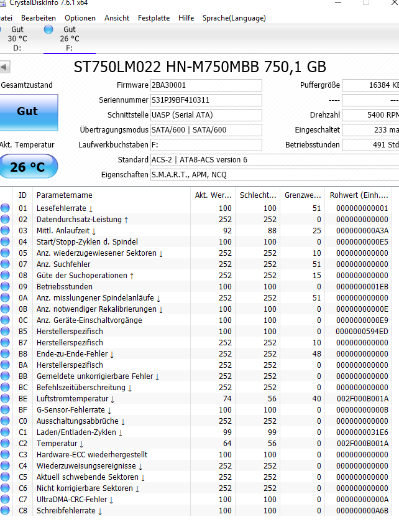This screenshot has height=532, width=399.
Task: Click status orb for Laden/Entladen-Zyklen row
Action: pos(5,432)
